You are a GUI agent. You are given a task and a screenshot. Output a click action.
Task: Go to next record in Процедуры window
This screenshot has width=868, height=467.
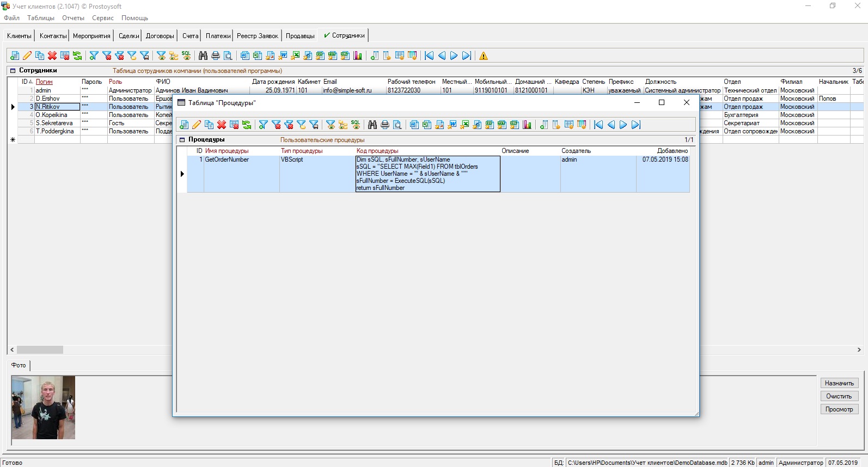coord(624,125)
